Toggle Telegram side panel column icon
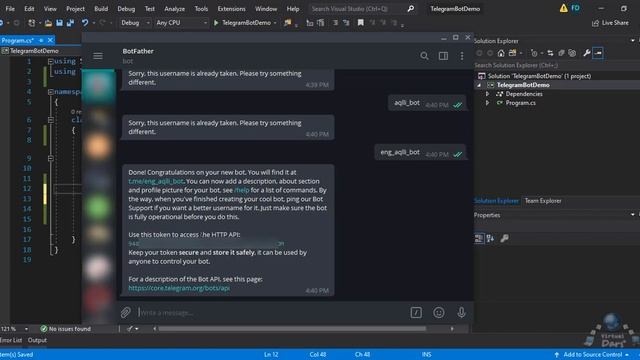Image resolution: width=640 pixels, height=360 pixels. (443, 56)
